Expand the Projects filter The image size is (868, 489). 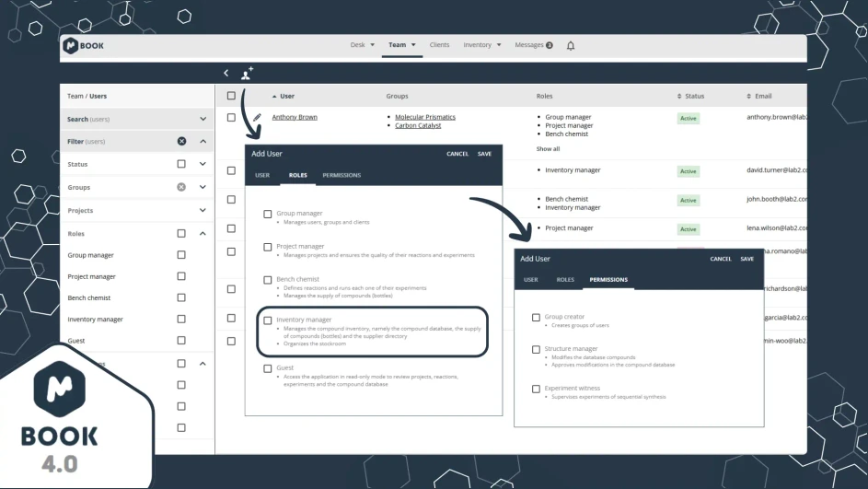203,211
